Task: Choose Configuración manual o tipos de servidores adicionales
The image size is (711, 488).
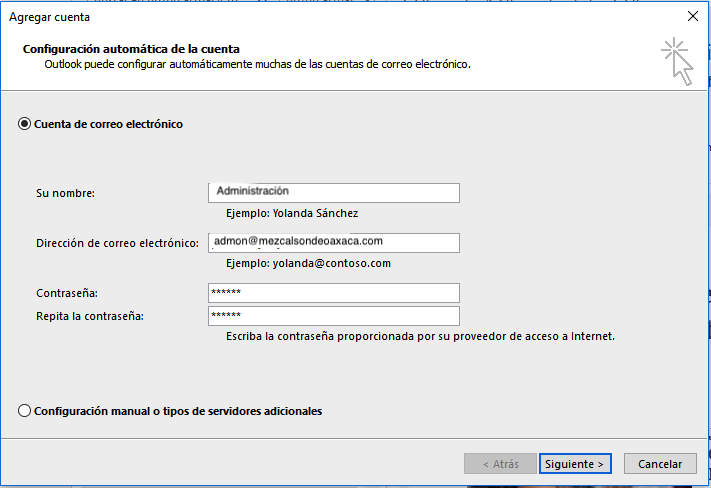Action: point(25,411)
